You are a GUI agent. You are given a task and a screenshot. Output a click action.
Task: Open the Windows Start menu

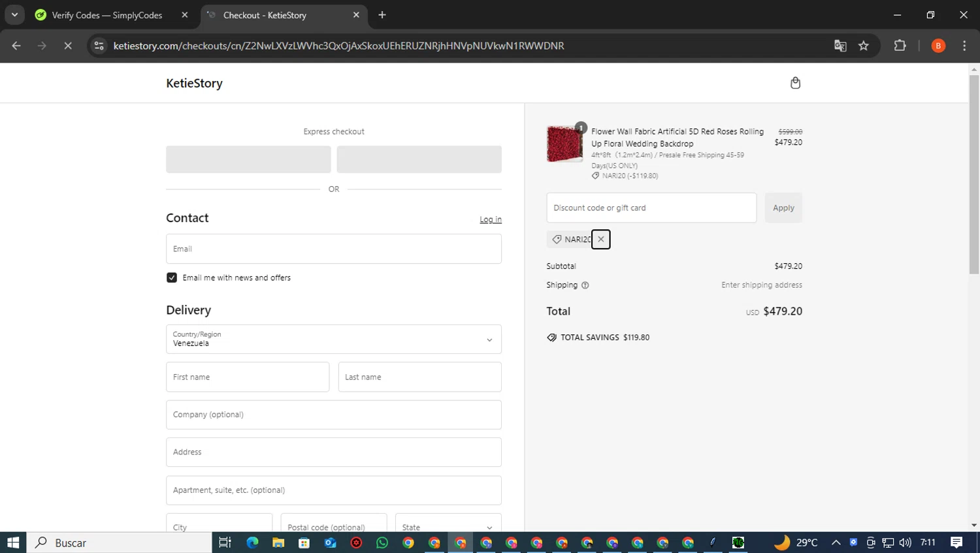point(13,543)
